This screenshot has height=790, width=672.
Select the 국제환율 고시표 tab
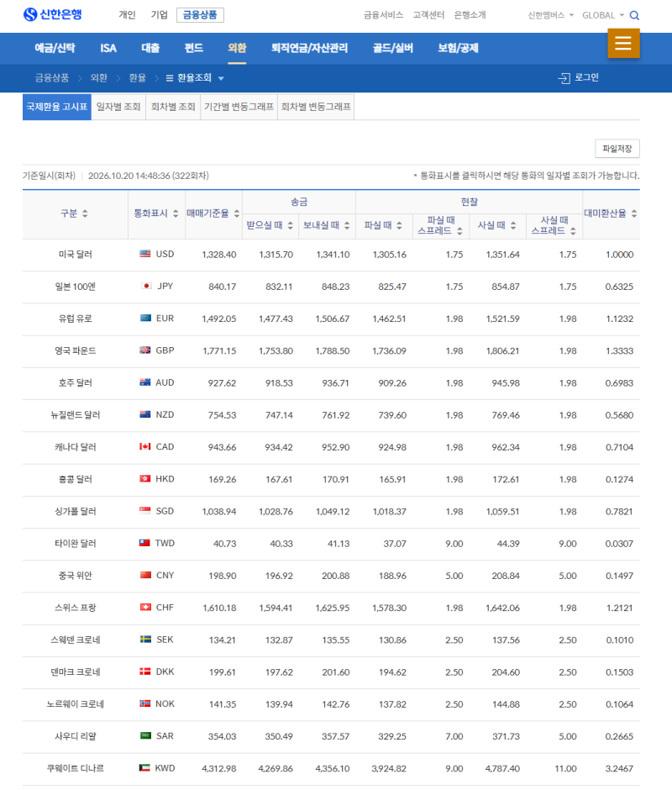57,107
